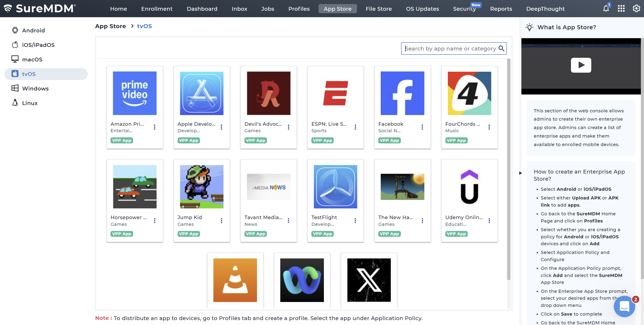The width and height of the screenshot is (644, 325).
Task: Open the Reports tab
Action: (501, 9)
